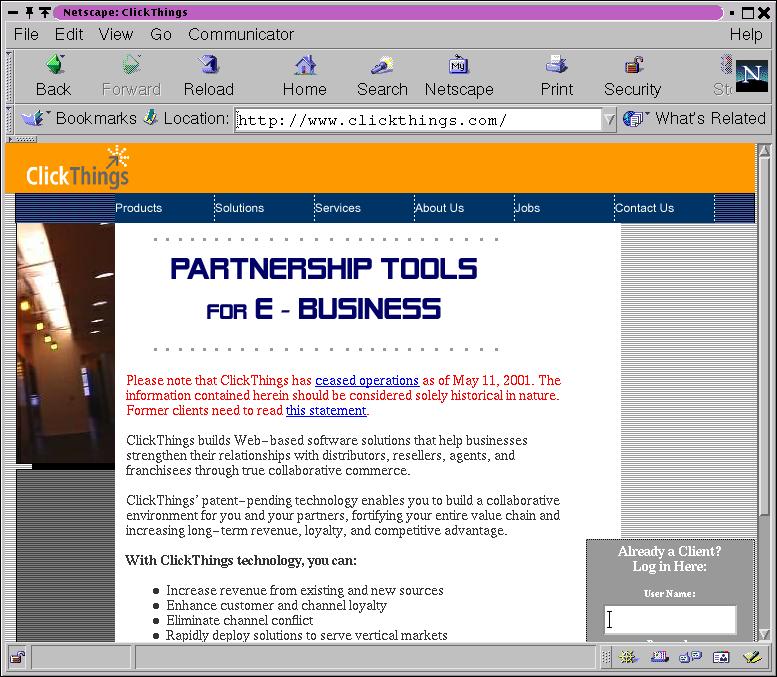Screen dimensions: 777x677
Task: Click 'Increase revenue from existing and new sources'
Action: [305, 591]
